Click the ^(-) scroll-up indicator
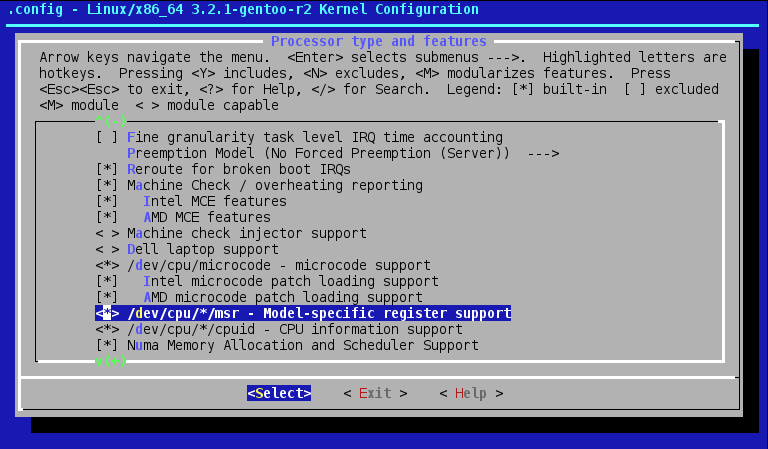The width and height of the screenshot is (768, 449). (111, 120)
